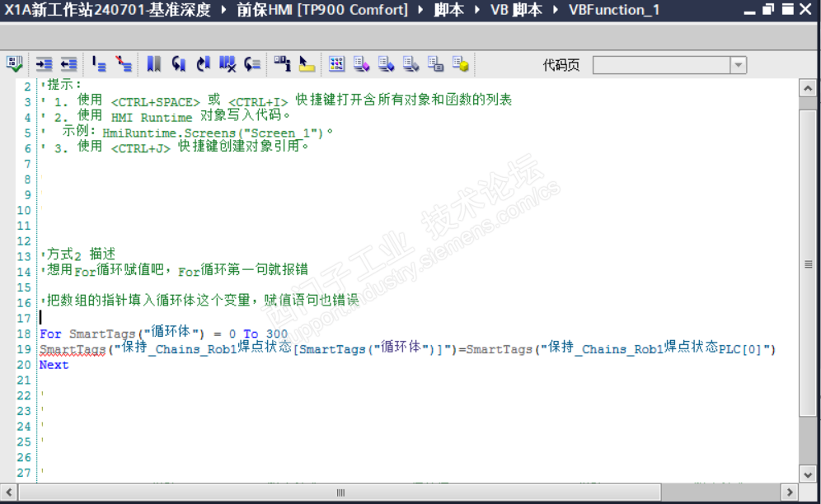The width and height of the screenshot is (821, 504).
Task: Click the vertical scrollbar down arrow
Action: point(808,474)
